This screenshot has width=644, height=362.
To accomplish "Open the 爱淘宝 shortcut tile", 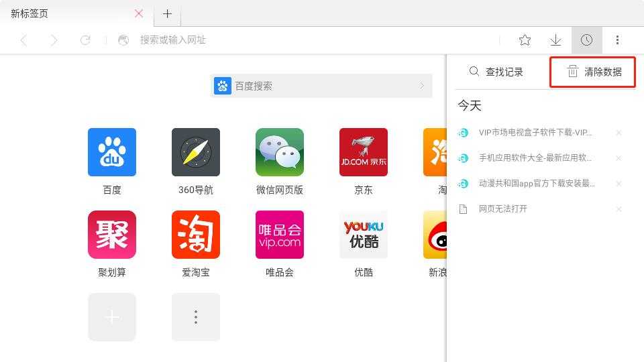I will pos(196,235).
